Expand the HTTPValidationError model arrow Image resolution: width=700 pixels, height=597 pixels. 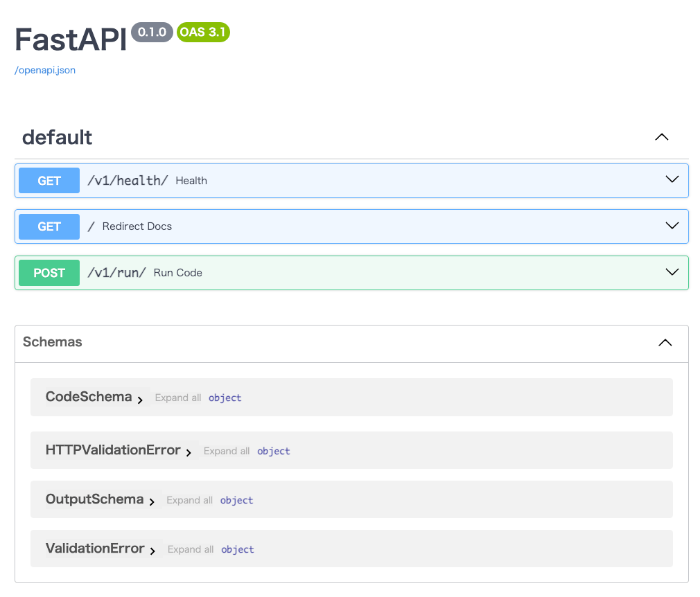point(189,453)
